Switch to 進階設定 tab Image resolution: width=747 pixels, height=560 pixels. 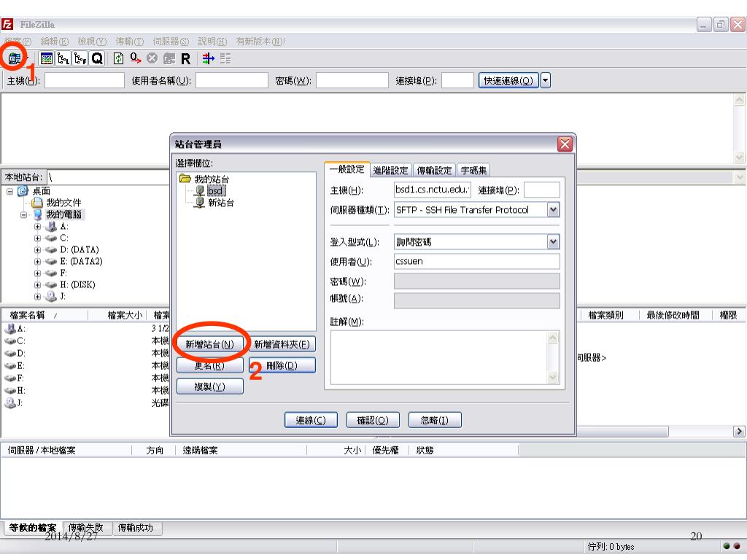click(x=391, y=171)
